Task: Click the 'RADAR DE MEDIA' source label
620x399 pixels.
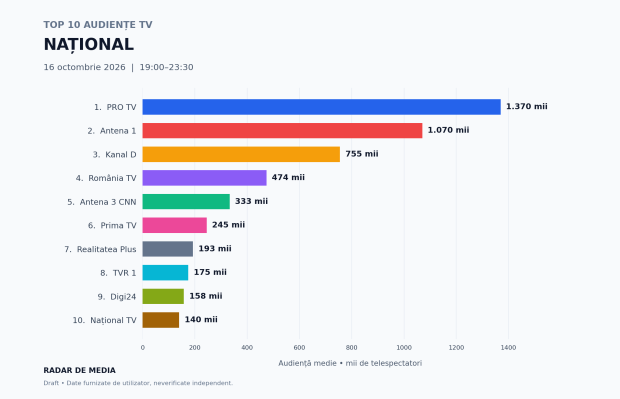Action: (79, 371)
